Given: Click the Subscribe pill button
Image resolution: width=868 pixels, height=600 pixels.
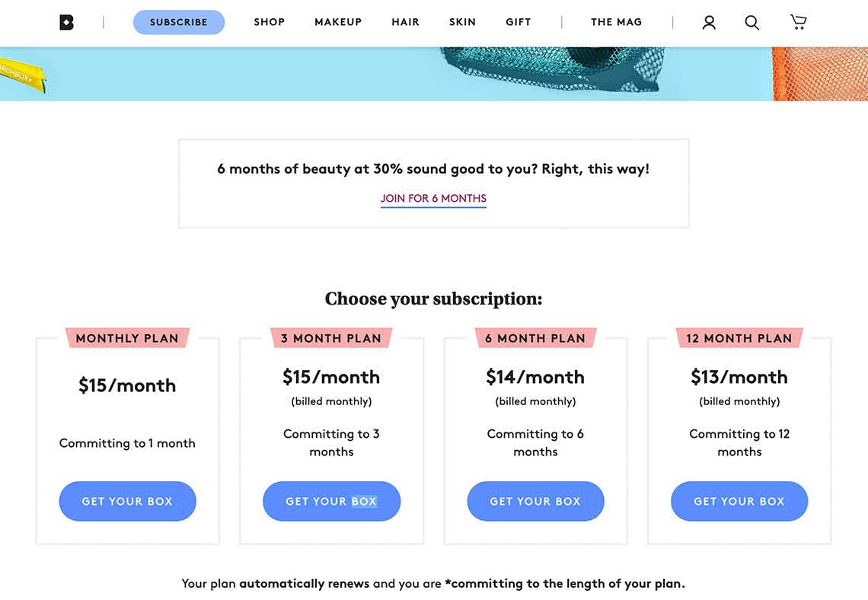Looking at the screenshot, I should 179,22.
